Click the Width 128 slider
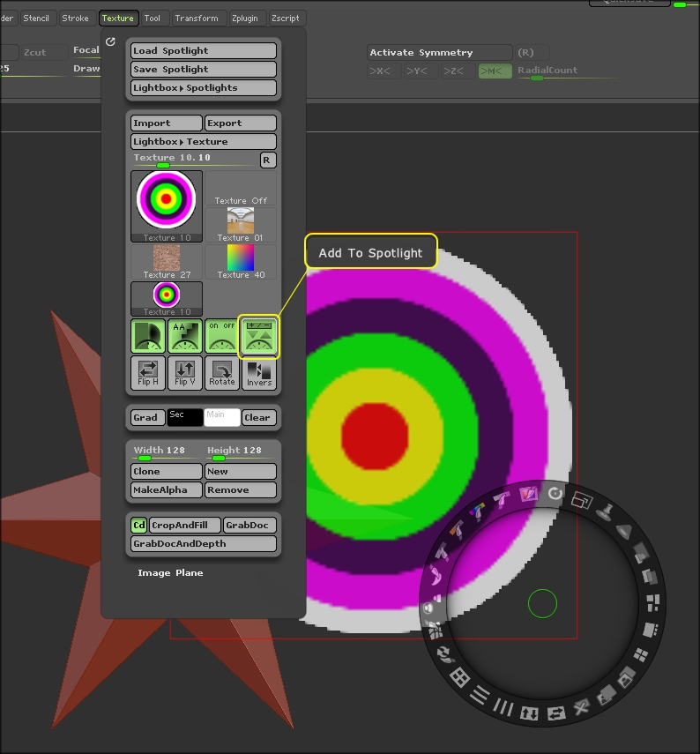This screenshot has width=700, height=754. tap(167, 452)
